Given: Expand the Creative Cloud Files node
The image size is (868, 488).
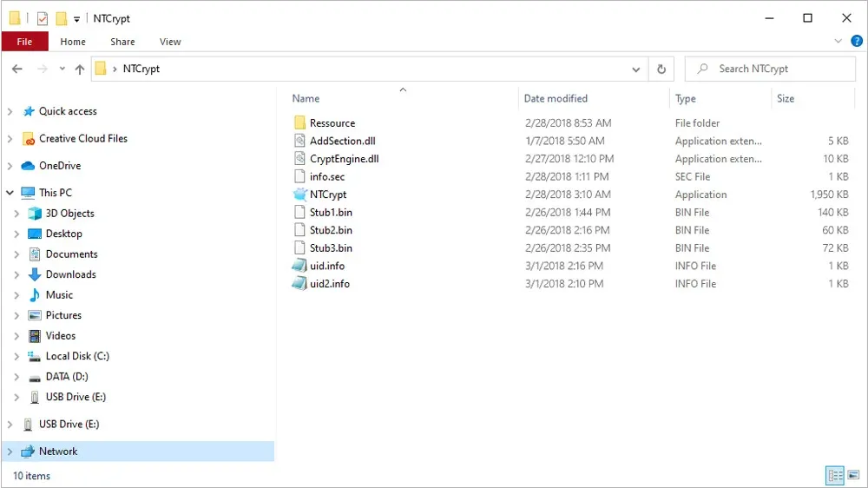Looking at the screenshot, I should point(10,138).
